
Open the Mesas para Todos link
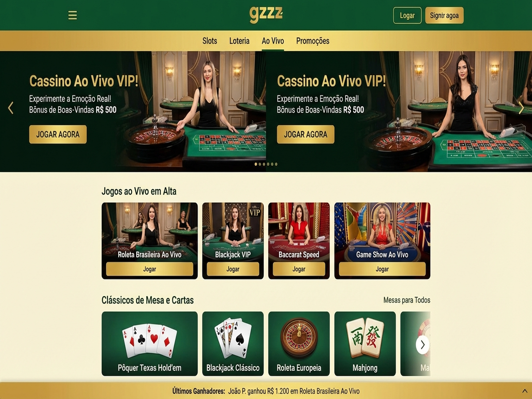coord(407,300)
